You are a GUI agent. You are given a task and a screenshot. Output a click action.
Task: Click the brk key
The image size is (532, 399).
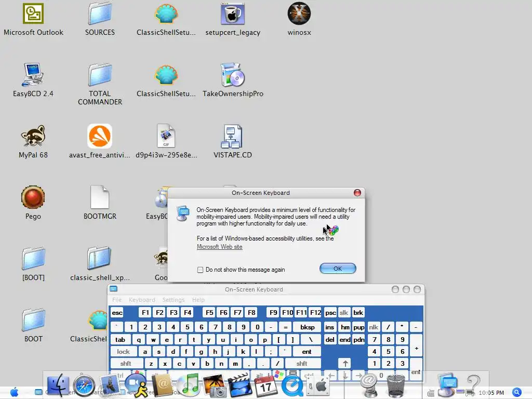click(x=358, y=312)
